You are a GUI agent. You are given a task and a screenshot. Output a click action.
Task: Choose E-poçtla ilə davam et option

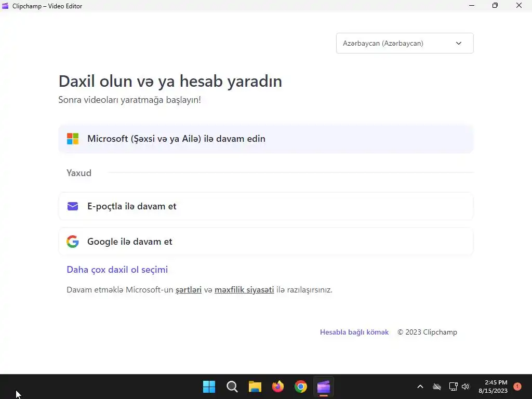click(x=265, y=206)
